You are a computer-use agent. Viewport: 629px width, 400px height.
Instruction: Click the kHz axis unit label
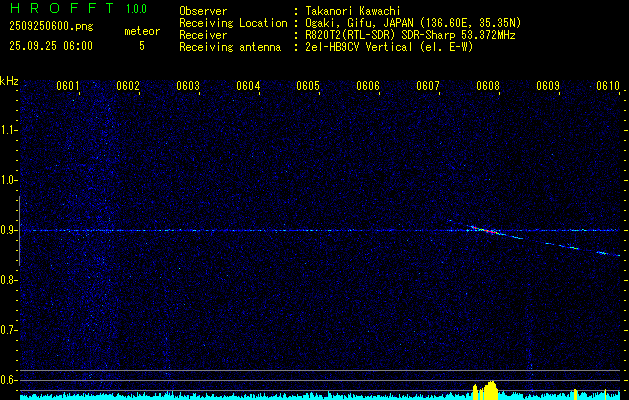tap(9, 81)
